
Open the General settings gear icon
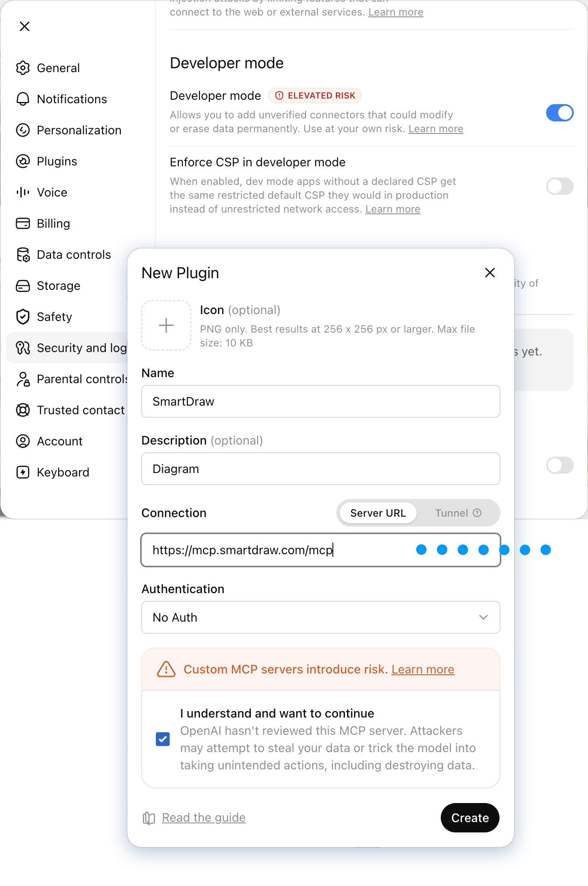pos(23,68)
